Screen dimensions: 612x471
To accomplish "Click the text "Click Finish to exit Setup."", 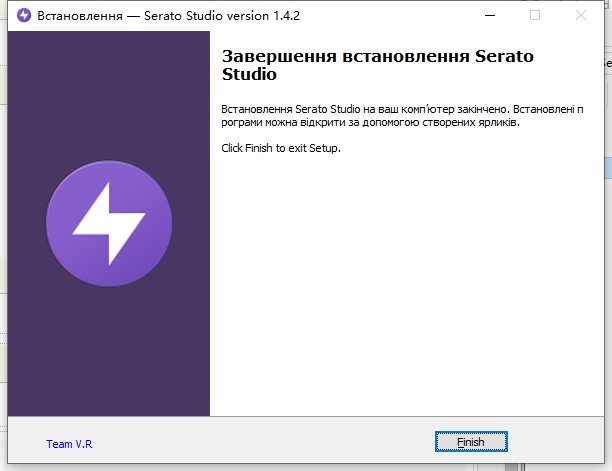I will tap(281, 148).
